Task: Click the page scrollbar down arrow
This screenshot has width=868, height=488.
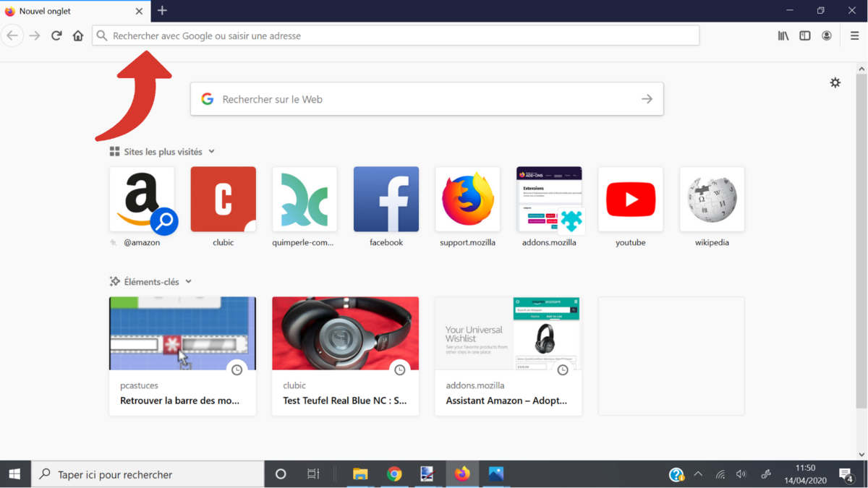Action: tap(861, 454)
